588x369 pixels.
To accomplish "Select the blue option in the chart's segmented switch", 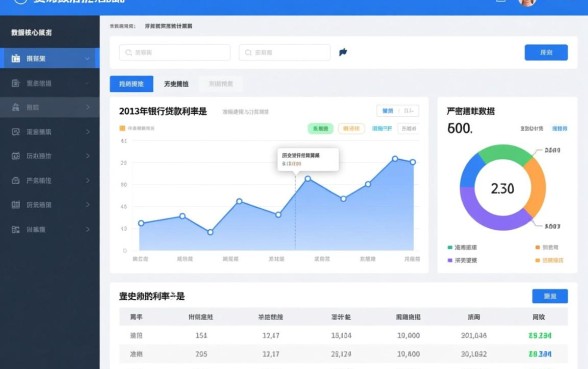I will [387, 111].
